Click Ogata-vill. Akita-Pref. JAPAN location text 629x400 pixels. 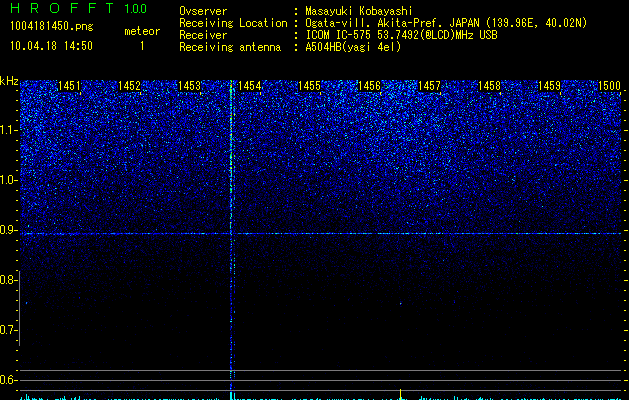[x=392, y=23]
